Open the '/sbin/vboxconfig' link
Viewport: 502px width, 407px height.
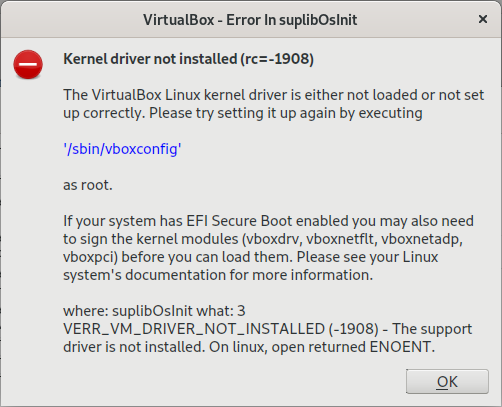coord(122,149)
